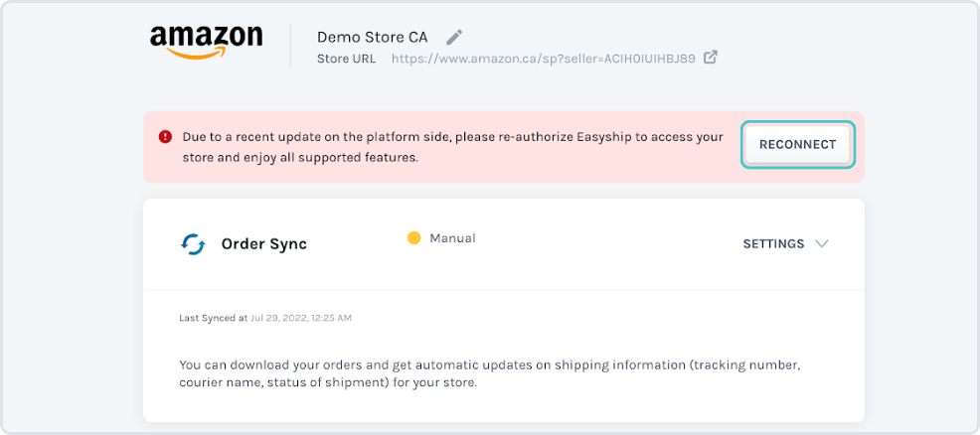Click the Last Synced at label
The image size is (980, 435).
pyautogui.click(x=213, y=318)
